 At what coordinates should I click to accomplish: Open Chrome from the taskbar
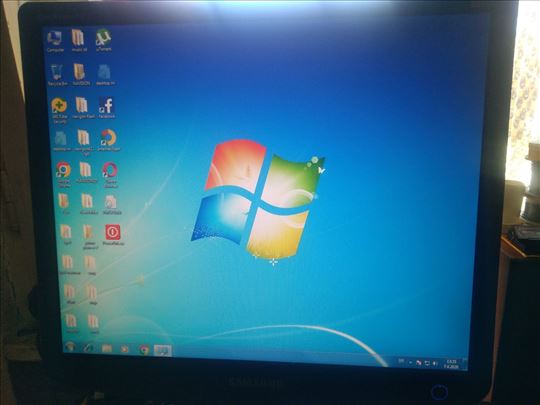click(145, 350)
